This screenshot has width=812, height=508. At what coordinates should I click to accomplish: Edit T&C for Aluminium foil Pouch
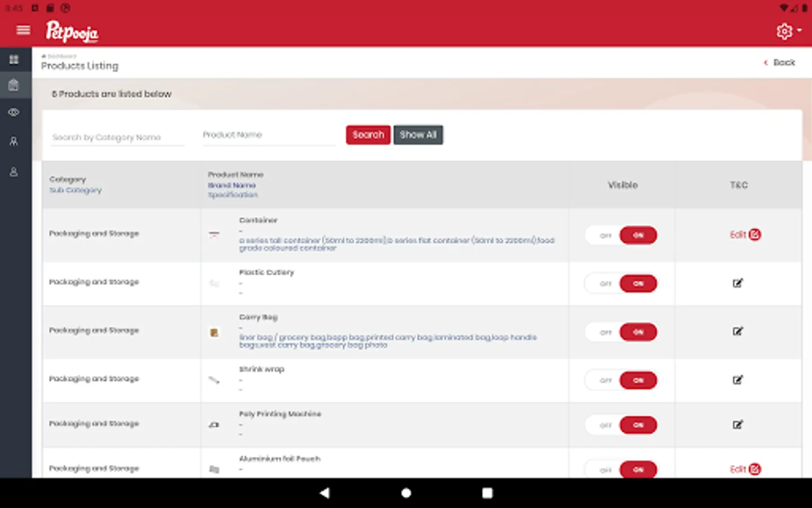coord(745,469)
